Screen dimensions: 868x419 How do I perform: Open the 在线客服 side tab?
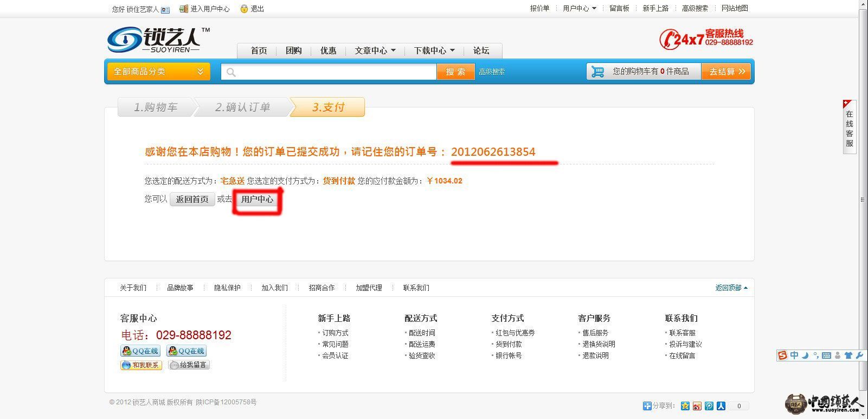849,126
